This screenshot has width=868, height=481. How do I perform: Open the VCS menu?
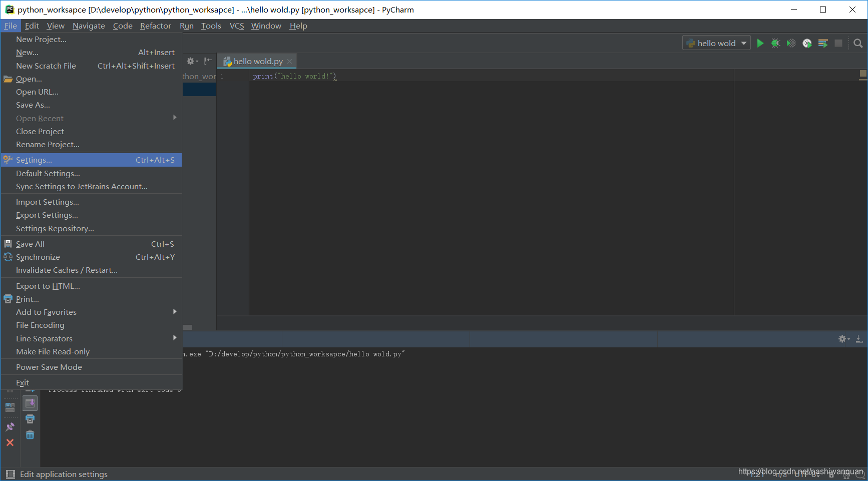pyautogui.click(x=237, y=26)
